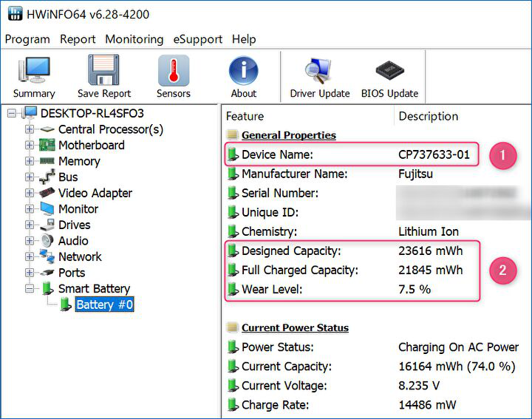Expand the Memory node
This screenshot has height=419, width=532.
point(30,161)
